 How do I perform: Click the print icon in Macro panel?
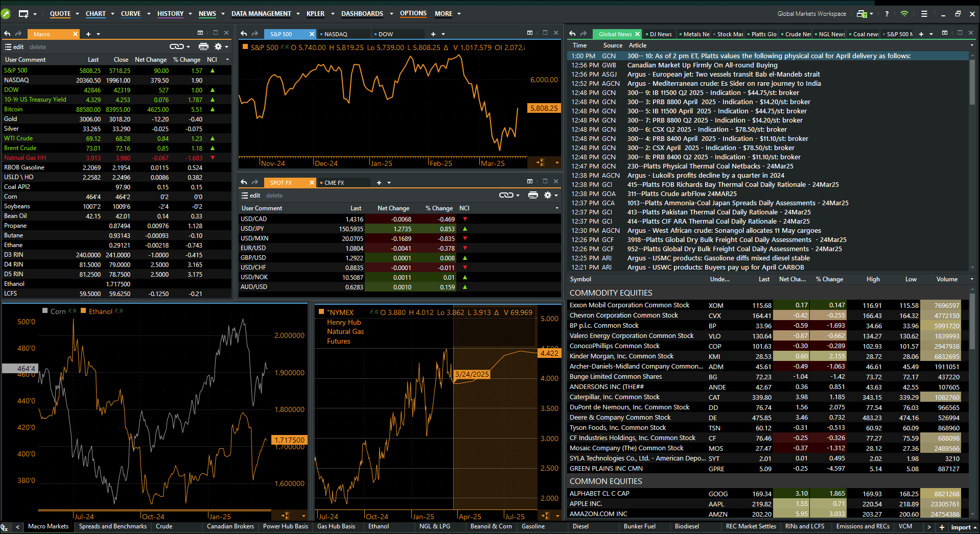tap(203, 46)
